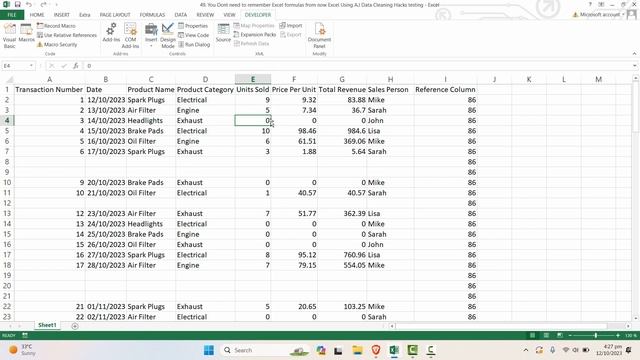Image resolution: width=640 pixels, height=360 pixels.
Task: Open Brave browser from taskbar
Action: click(x=376, y=350)
